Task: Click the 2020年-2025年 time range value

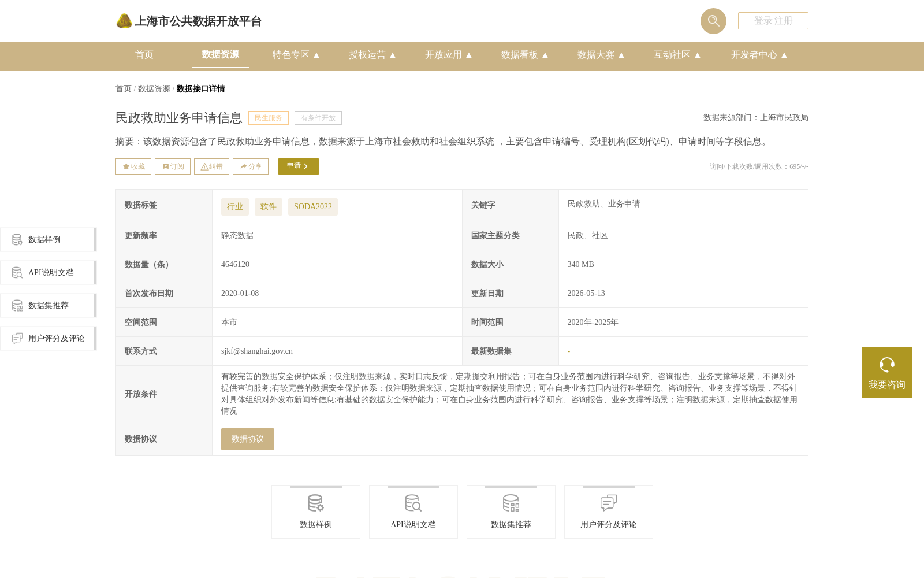Action: [593, 323]
